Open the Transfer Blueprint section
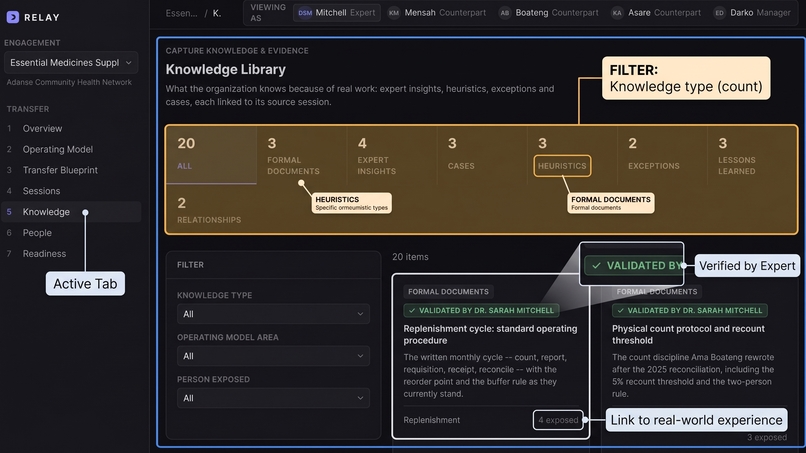The image size is (806, 453). [x=60, y=170]
